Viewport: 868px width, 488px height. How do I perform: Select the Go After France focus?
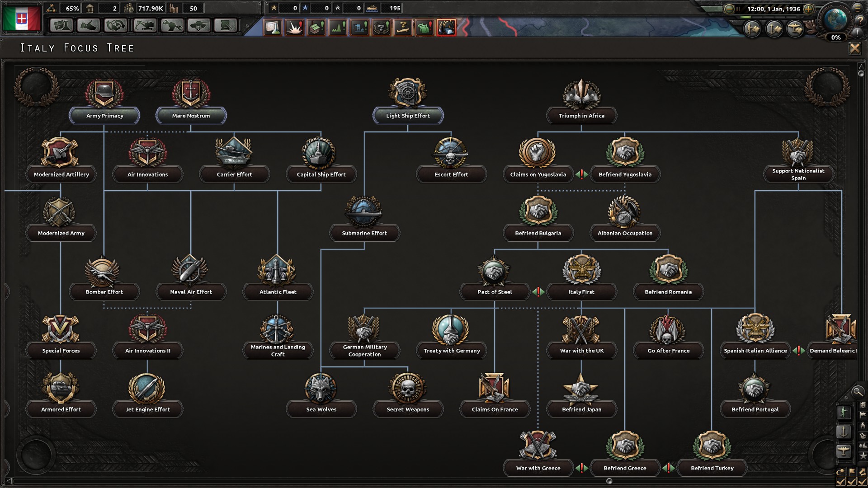coord(668,337)
